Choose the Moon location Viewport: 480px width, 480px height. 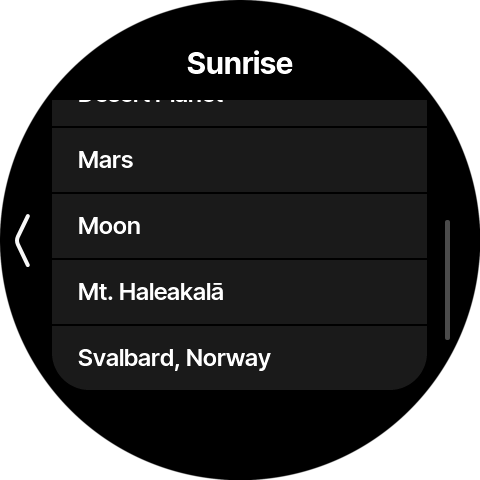239,226
